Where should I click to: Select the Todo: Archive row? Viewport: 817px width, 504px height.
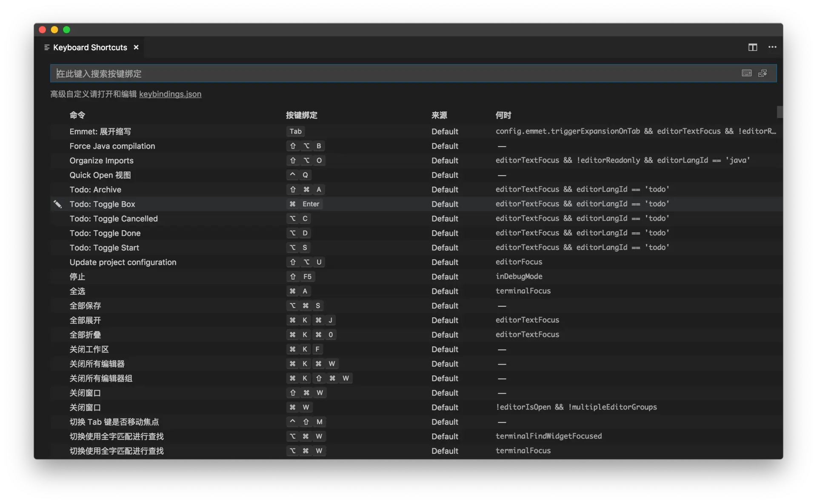(95, 190)
